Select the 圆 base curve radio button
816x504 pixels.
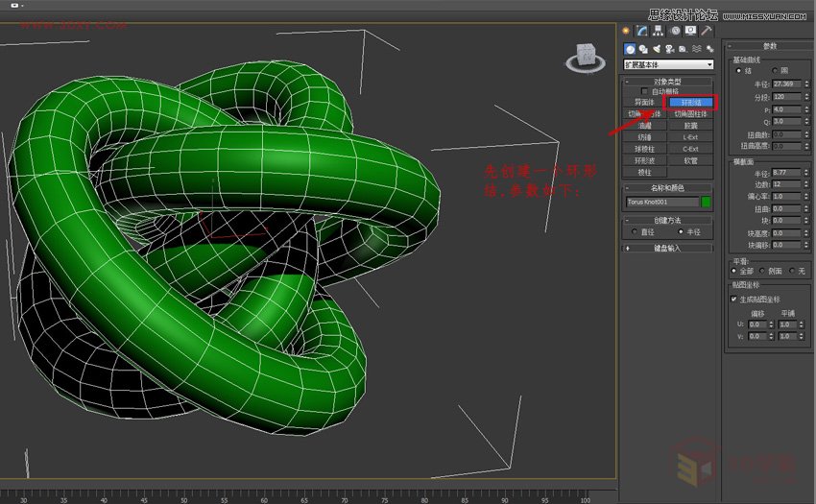coord(776,70)
